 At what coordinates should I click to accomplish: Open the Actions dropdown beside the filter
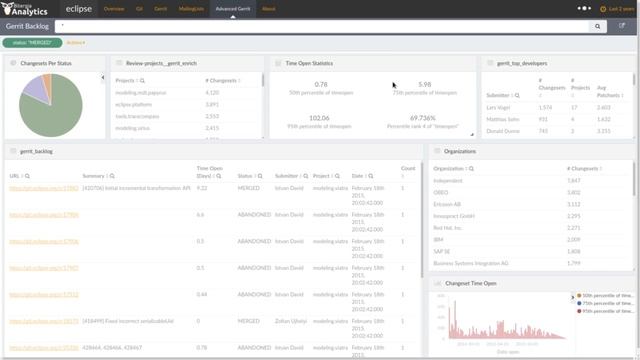(76, 42)
